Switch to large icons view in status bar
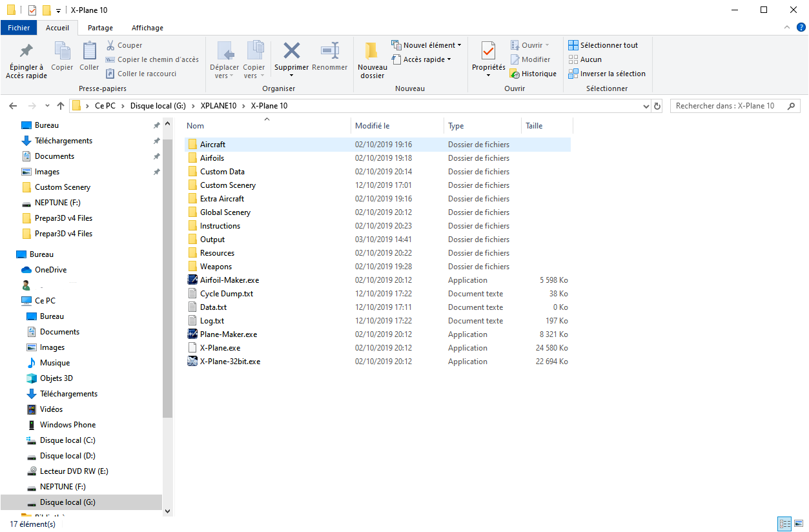The width and height of the screenshot is (809, 532). (x=799, y=524)
